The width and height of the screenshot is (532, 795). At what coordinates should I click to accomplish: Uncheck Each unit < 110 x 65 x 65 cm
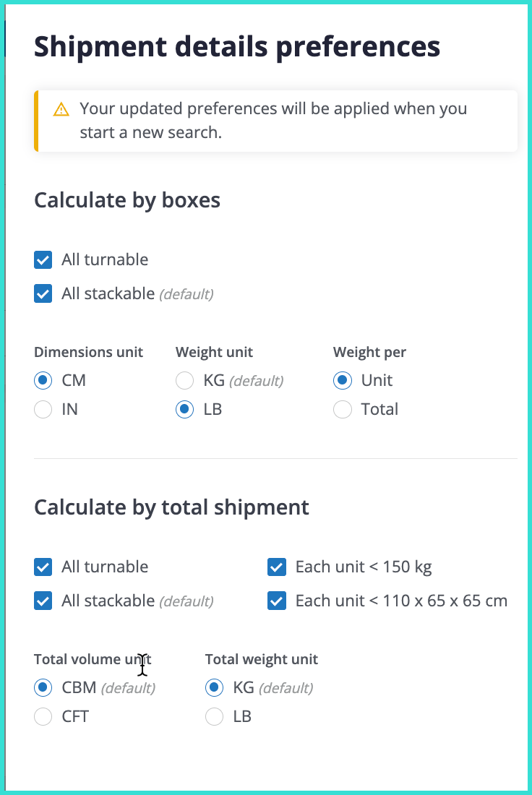click(x=277, y=601)
